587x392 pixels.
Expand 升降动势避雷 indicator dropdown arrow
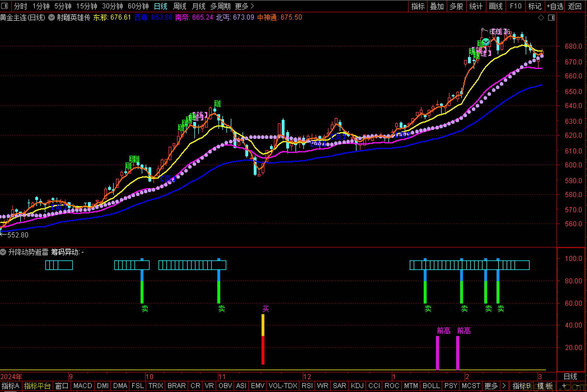click(x=3, y=252)
